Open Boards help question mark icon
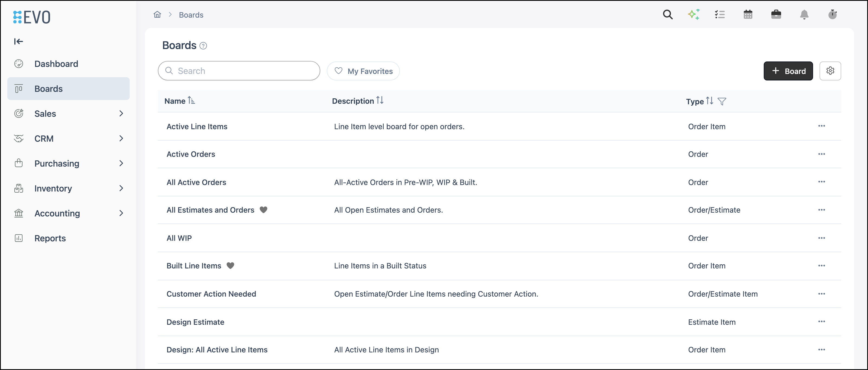This screenshot has width=868, height=370. point(203,46)
